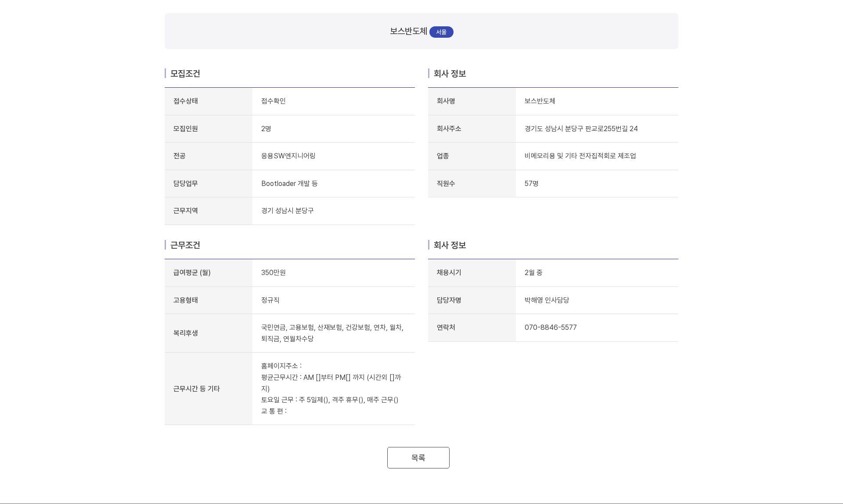
Task: Click the company address 판교로255번길 24
Action: pos(581,129)
